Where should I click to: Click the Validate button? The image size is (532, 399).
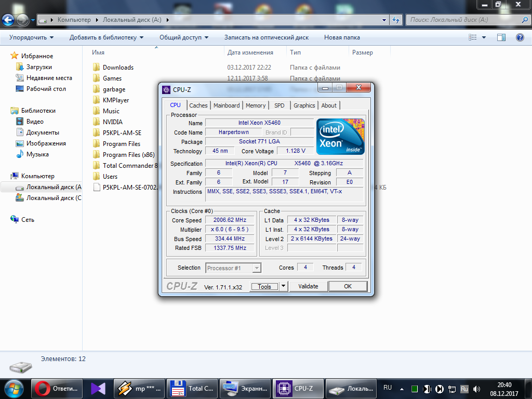(x=308, y=286)
